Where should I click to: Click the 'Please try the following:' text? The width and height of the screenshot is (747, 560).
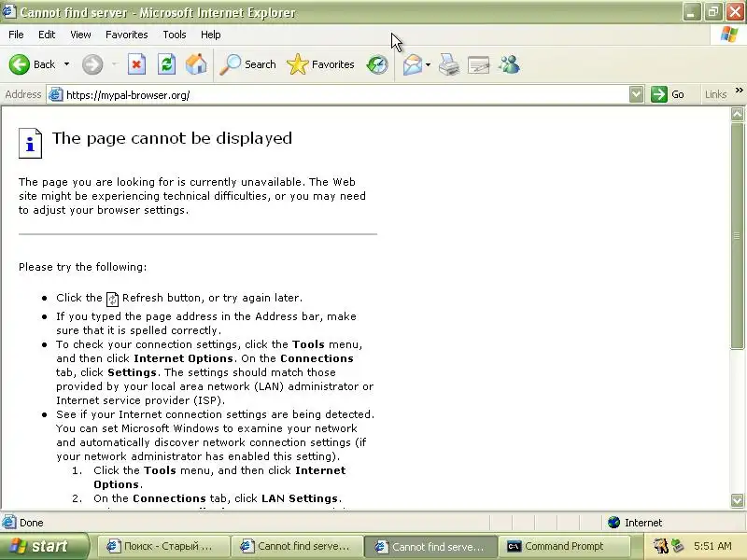(x=82, y=267)
